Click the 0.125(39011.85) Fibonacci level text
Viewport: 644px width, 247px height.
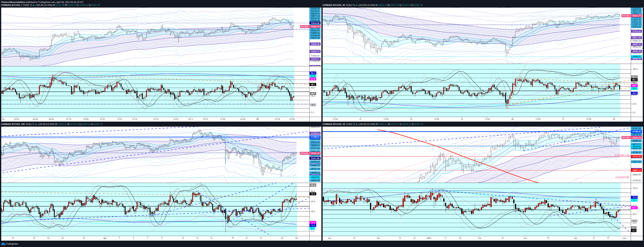click(x=622, y=155)
